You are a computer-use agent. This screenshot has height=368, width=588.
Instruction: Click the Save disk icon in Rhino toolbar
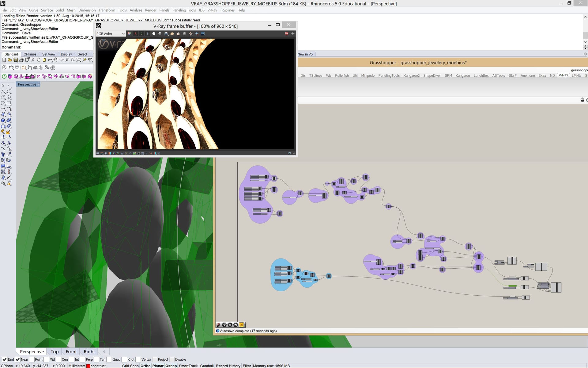16,60
